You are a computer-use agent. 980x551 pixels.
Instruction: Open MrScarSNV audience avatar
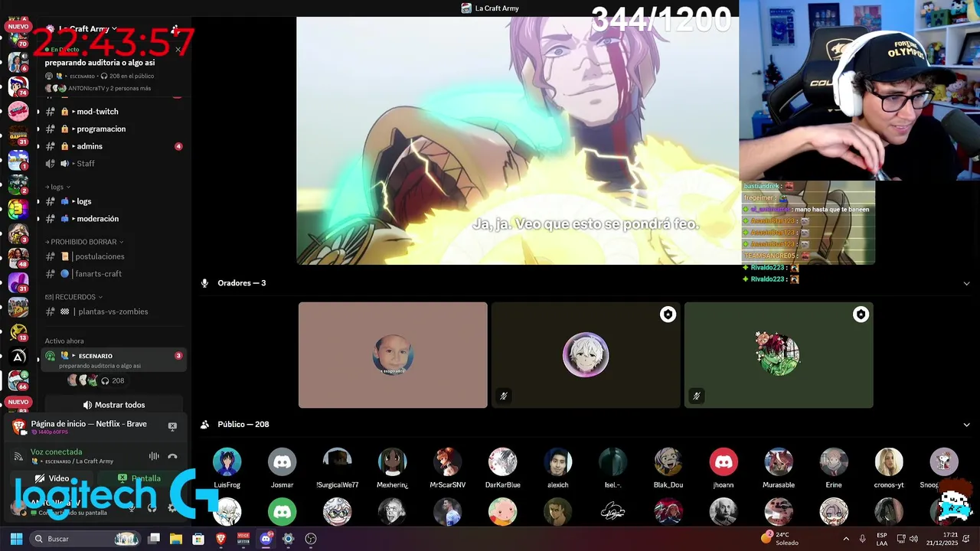(x=447, y=462)
